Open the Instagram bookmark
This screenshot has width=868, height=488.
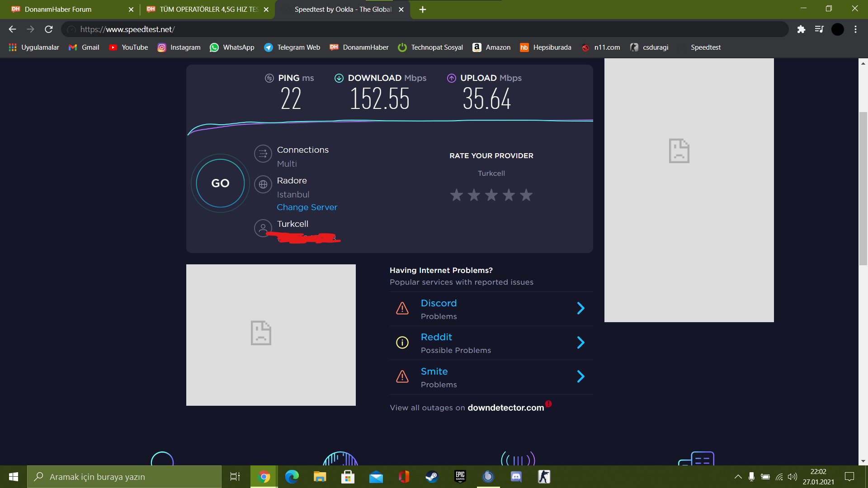pyautogui.click(x=179, y=47)
